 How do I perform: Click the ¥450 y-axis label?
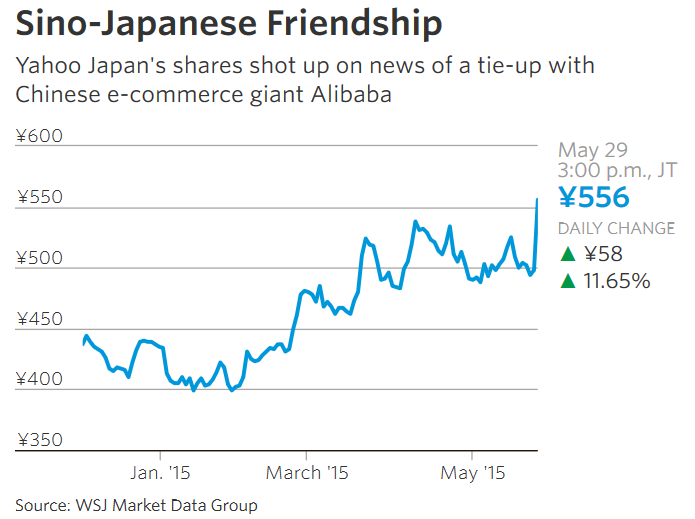[39, 319]
